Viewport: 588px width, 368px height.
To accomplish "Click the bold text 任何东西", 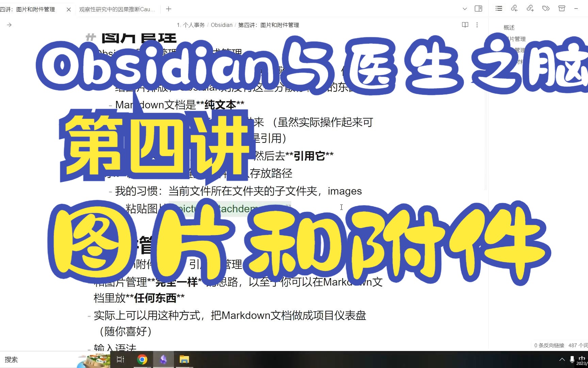I will coord(156,298).
